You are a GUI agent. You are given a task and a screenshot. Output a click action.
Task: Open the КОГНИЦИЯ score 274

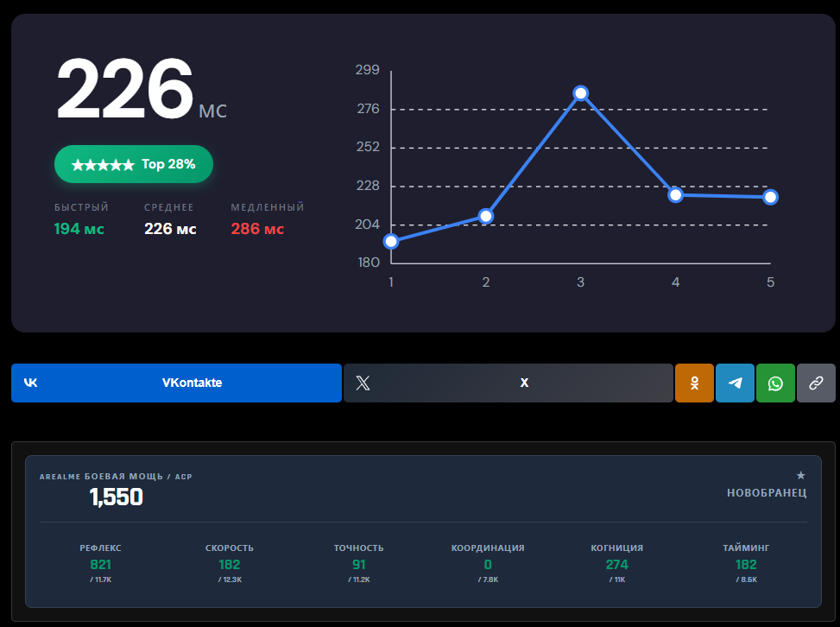tap(616, 565)
